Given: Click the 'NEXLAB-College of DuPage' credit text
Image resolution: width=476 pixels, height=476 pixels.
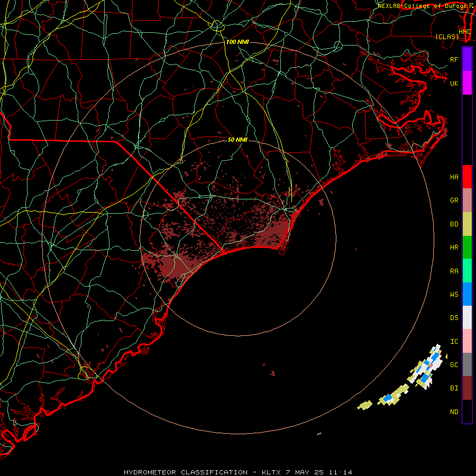Looking at the screenshot, I should click(x=422, y=6).
